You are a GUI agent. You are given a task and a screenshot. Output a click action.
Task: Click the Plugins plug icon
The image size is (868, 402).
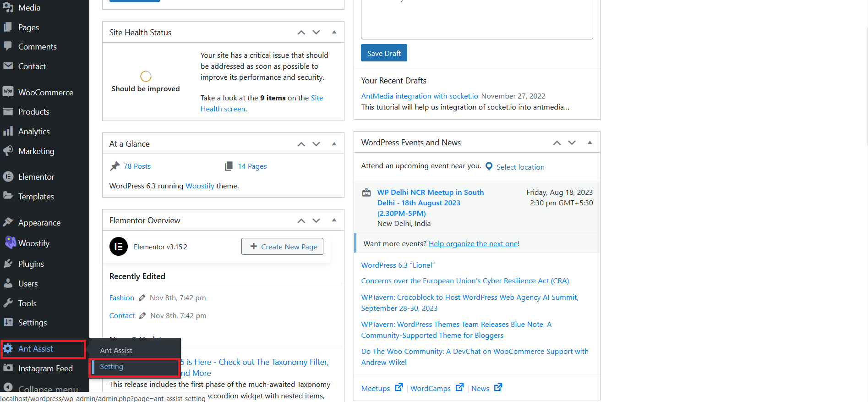8,264
